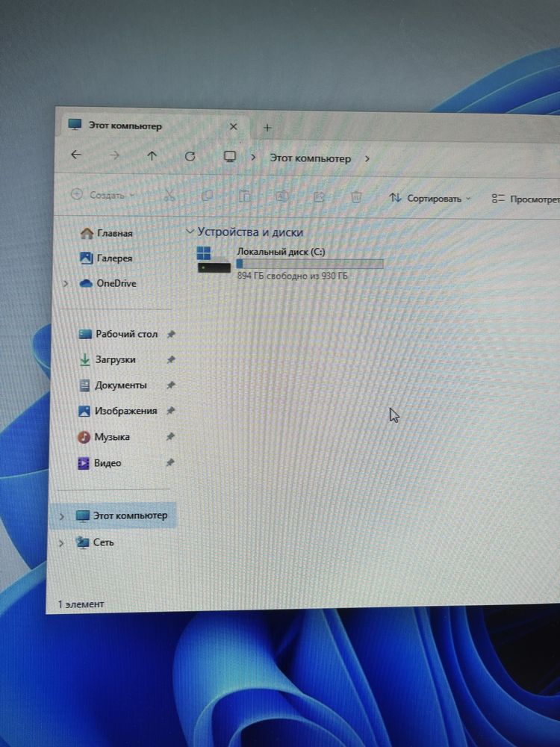Collapse the Устройства и диски group

190,232
